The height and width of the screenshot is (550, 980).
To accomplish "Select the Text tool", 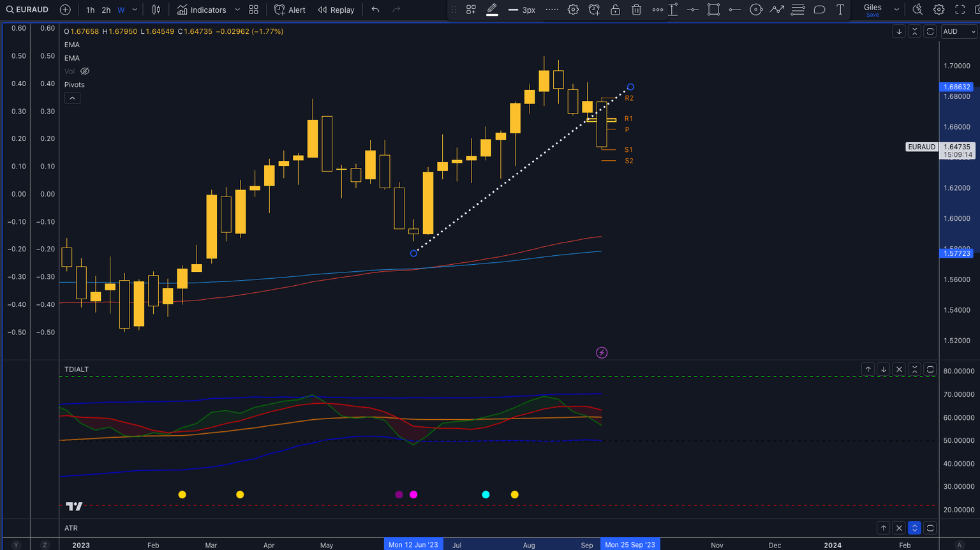I will pyautogui.click(x=840, y=10).
